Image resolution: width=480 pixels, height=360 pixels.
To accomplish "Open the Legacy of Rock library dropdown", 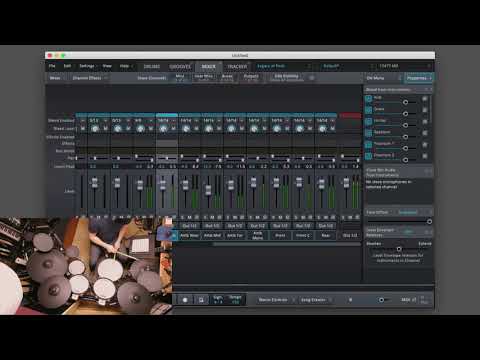I will pyautogui.click(x=284, y=66).
